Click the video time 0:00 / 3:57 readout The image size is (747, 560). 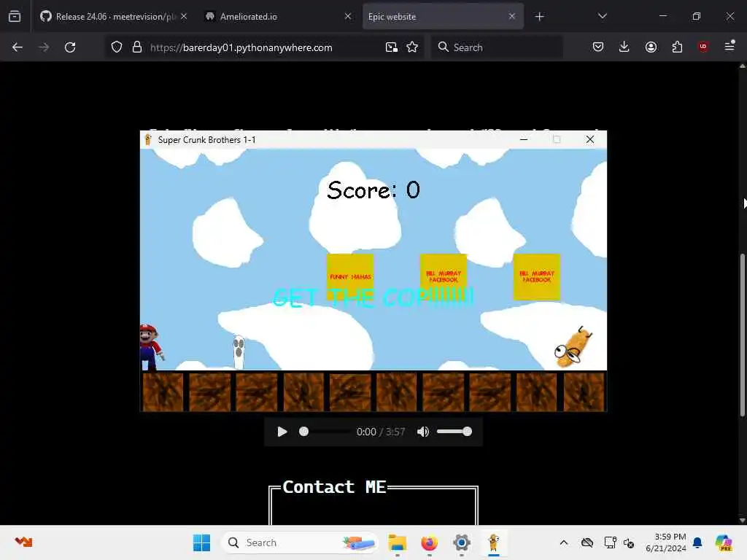coord(381,432)
